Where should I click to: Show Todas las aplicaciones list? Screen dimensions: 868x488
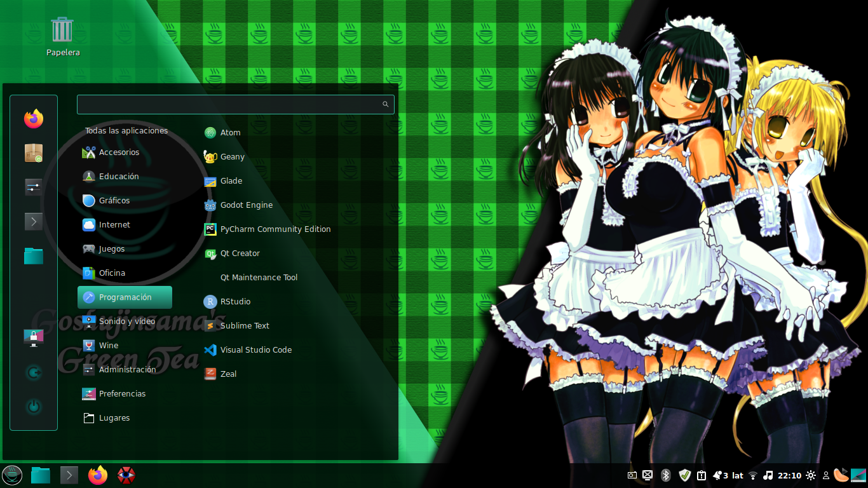click(126, 131)
